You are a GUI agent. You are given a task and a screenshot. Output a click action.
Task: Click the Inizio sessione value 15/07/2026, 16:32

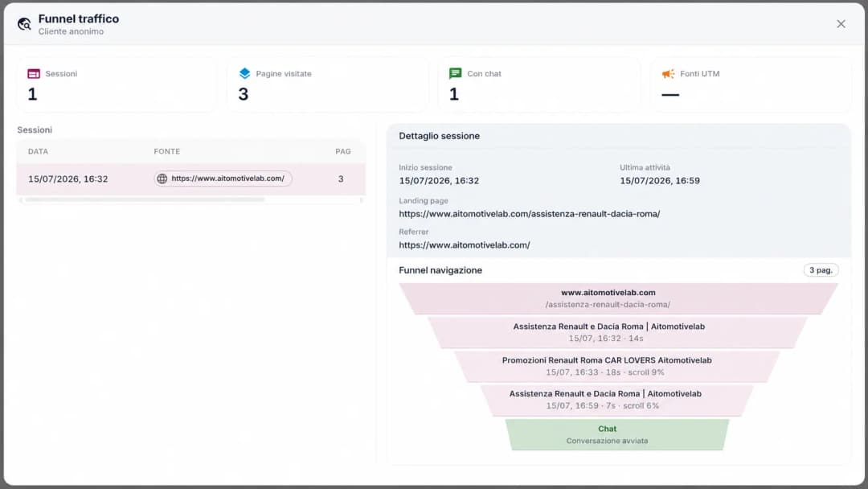tap(439, 180)
